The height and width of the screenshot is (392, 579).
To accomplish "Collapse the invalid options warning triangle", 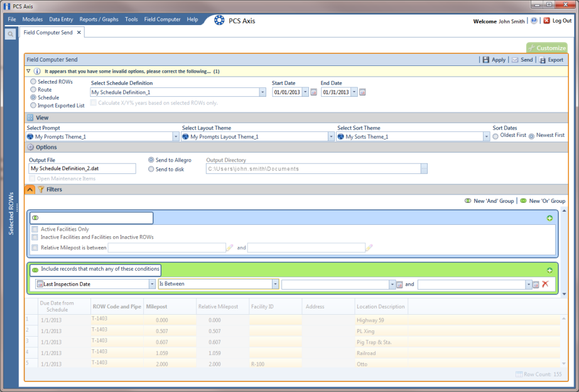I will point(28,71).
